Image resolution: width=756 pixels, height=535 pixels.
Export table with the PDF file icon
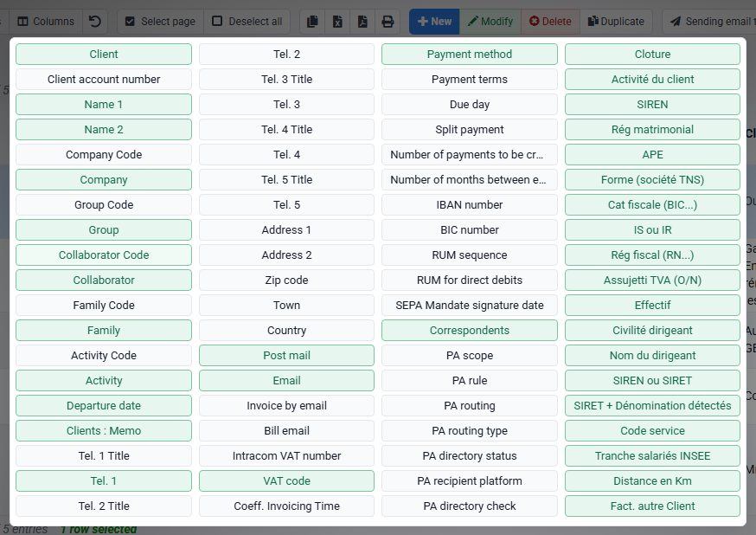(x=362, y=22)
